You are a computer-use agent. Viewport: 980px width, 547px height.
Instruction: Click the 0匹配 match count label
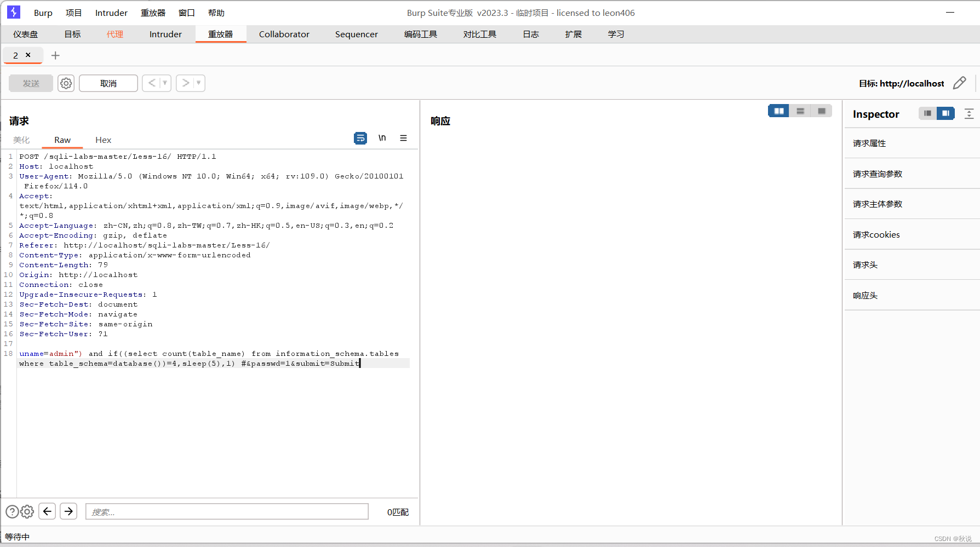(x=398, y=512)
